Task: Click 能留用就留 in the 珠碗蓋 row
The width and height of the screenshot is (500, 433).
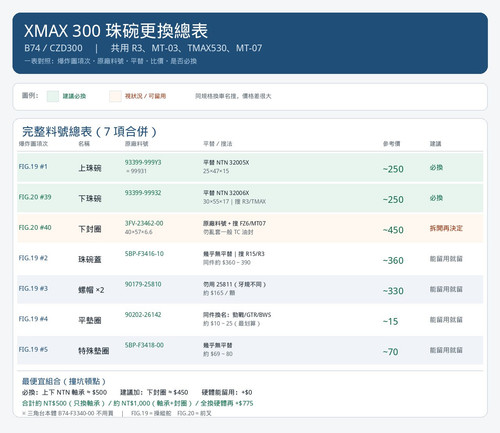Action: pyautogui.click(x=446, y=259)
